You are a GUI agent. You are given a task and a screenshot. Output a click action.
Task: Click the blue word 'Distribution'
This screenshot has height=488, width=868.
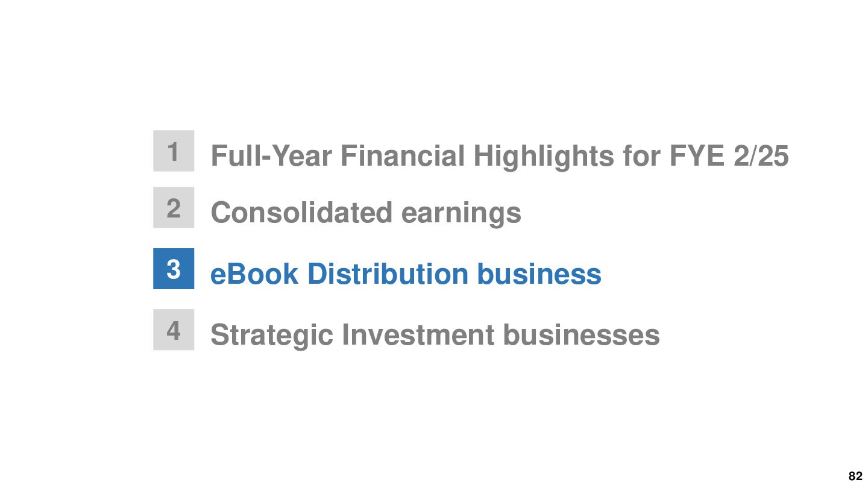[x=388, y=274]
